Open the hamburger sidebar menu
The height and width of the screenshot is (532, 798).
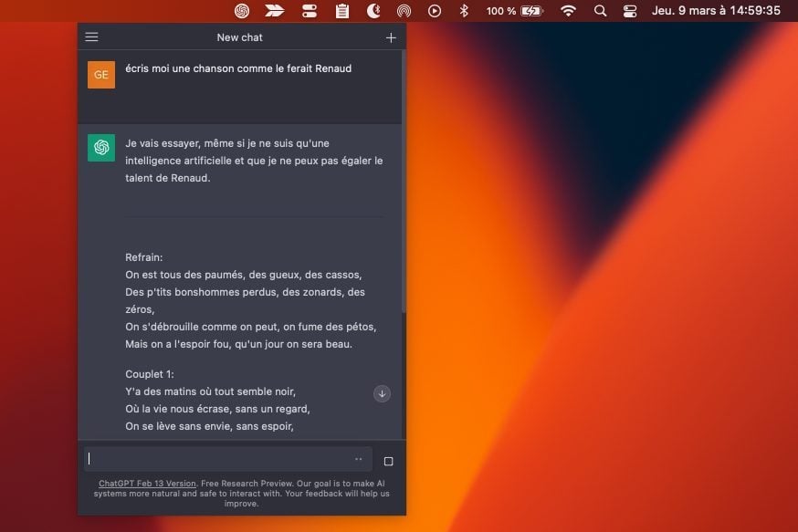[91, 37]
